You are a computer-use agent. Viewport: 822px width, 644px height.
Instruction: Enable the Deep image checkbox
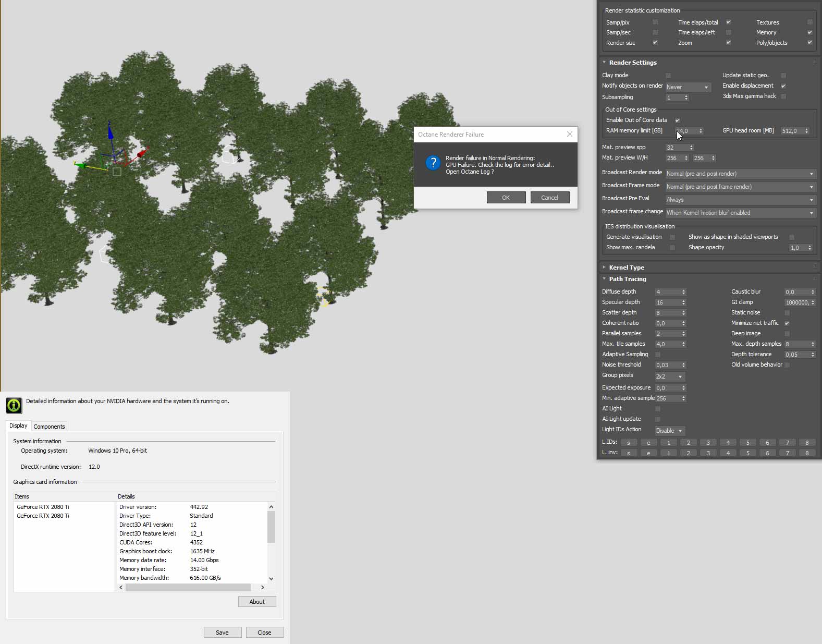(787, 333)
